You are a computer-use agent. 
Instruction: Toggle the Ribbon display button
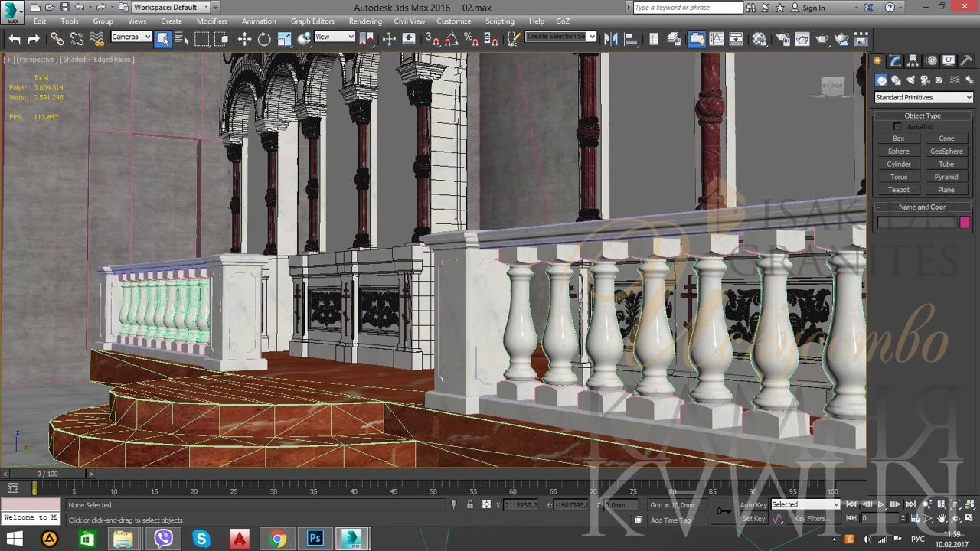coord(697,39)
